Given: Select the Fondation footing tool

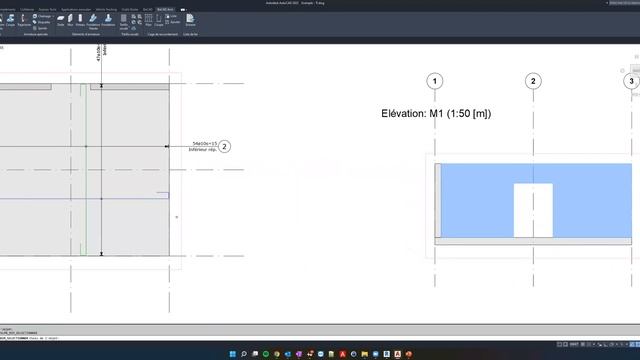Looking at the screenshot, I should [108, 20].
